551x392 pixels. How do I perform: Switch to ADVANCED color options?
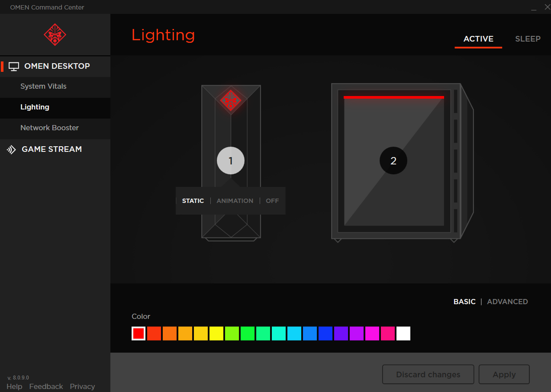click(x=507, y=302)
